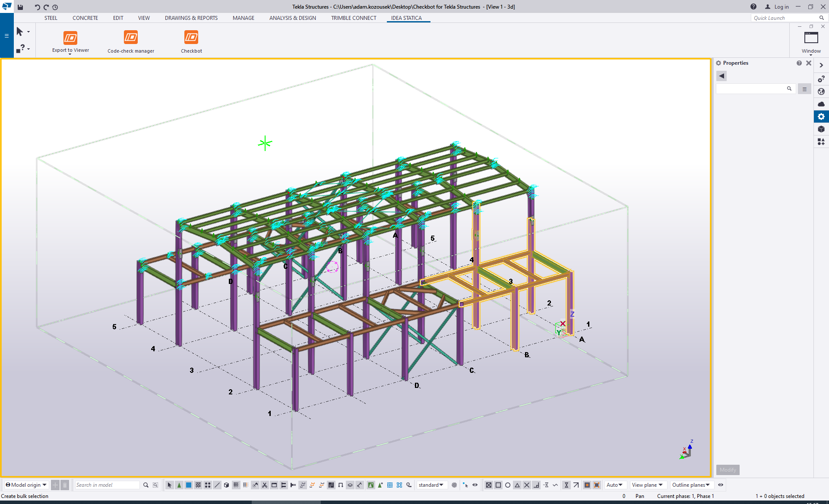Toggle the select connections blue square switch
The image size is (829, 504).
point(189,485)
